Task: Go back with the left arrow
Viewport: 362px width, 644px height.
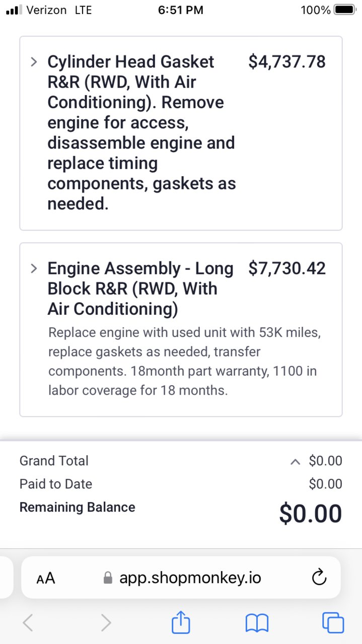Action: [x=28, y=623]
